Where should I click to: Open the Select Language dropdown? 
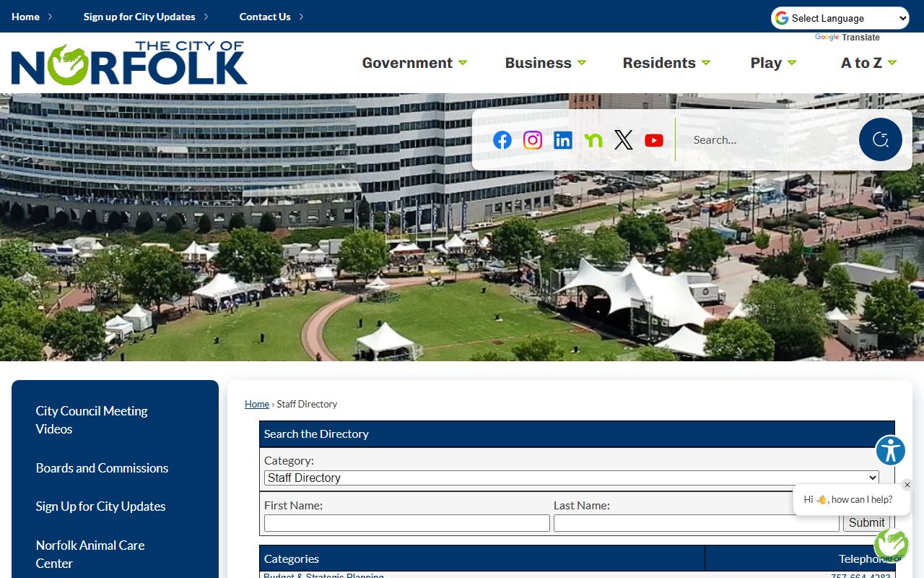coord(840,18)
